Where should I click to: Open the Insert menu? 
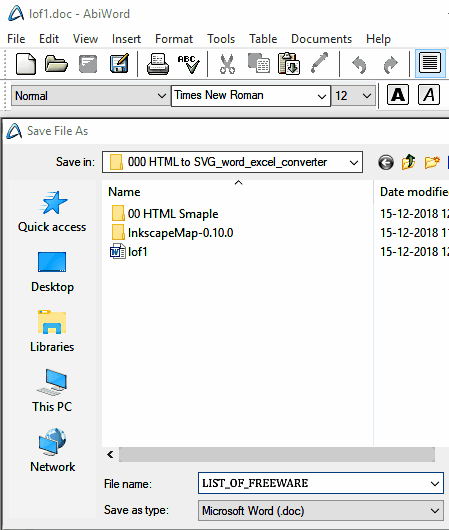pos(126,39)
